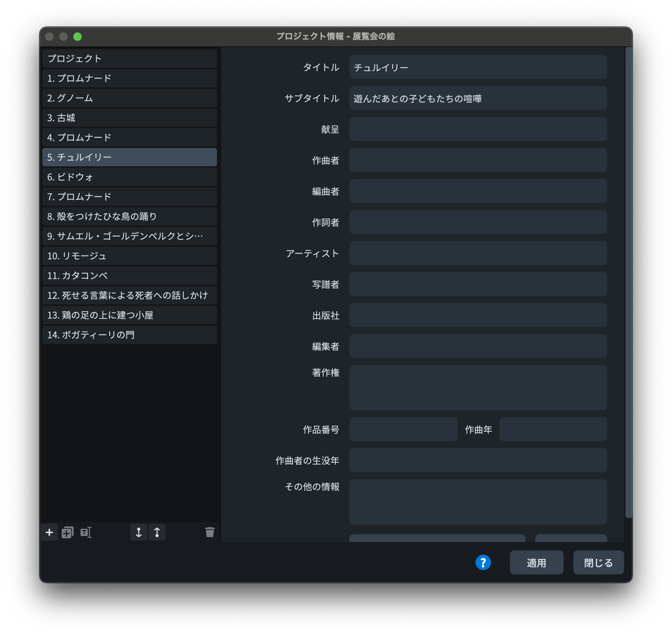Move the selected flow down with the down-arrow icon
Image resolution: width=672 pixels, height=635 pixels.
click(x=139, y=532)
